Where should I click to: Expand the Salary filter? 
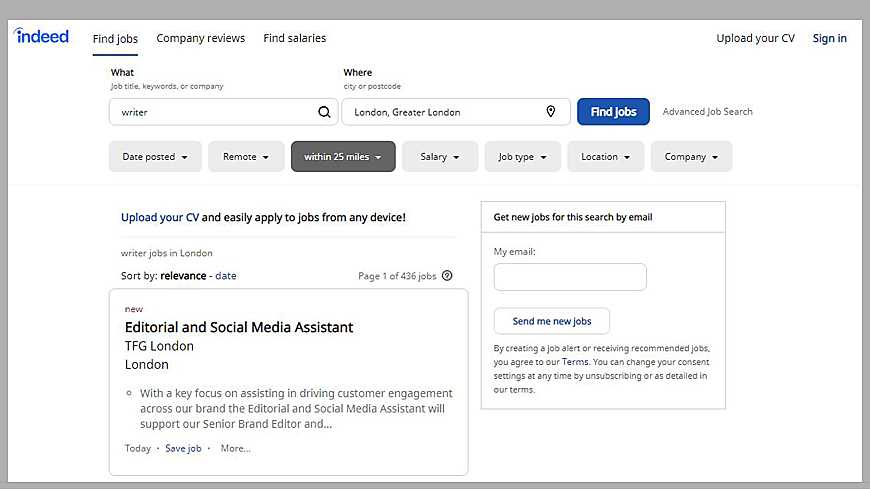(x=440, y=157)
